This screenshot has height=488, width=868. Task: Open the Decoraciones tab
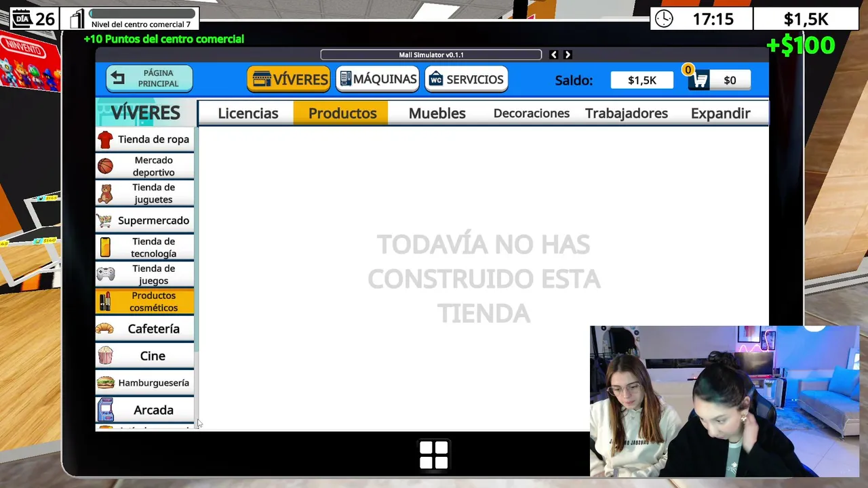click(531, 113)
